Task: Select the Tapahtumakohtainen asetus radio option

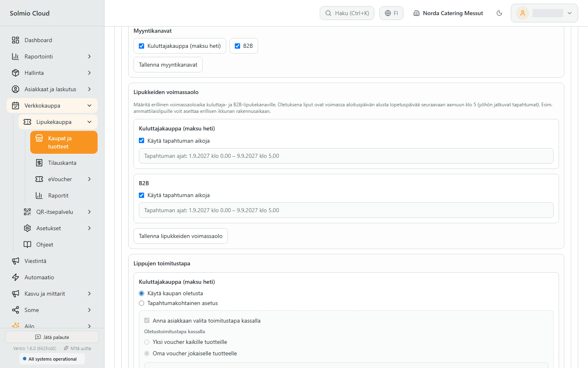Action: pos(142,303)
